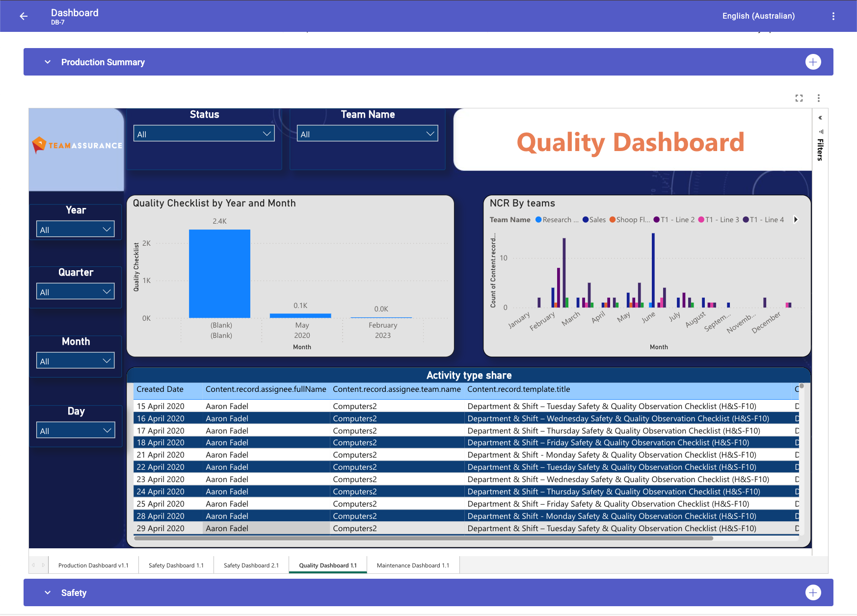
Task: Click the Research legend color marker
Action: tap(538, 220)
